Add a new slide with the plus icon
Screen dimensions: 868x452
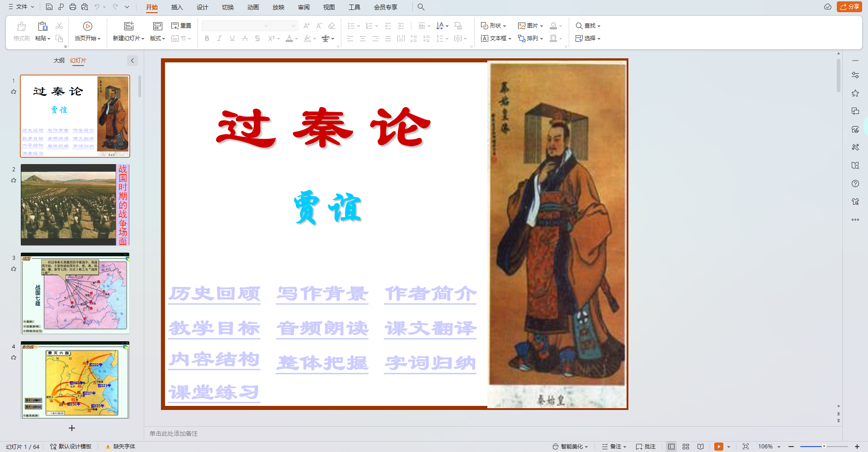[71, 428]
